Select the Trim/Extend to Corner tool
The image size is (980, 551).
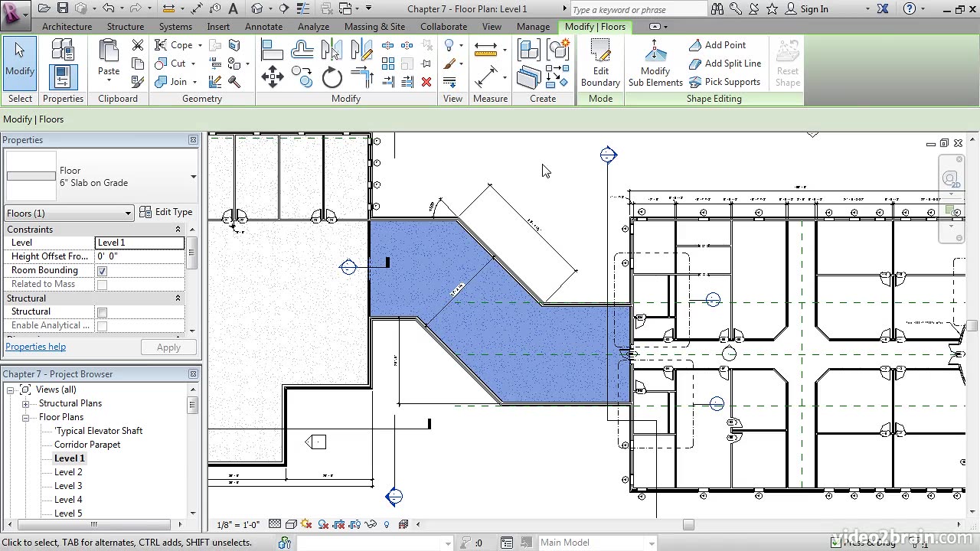(361, 77)
